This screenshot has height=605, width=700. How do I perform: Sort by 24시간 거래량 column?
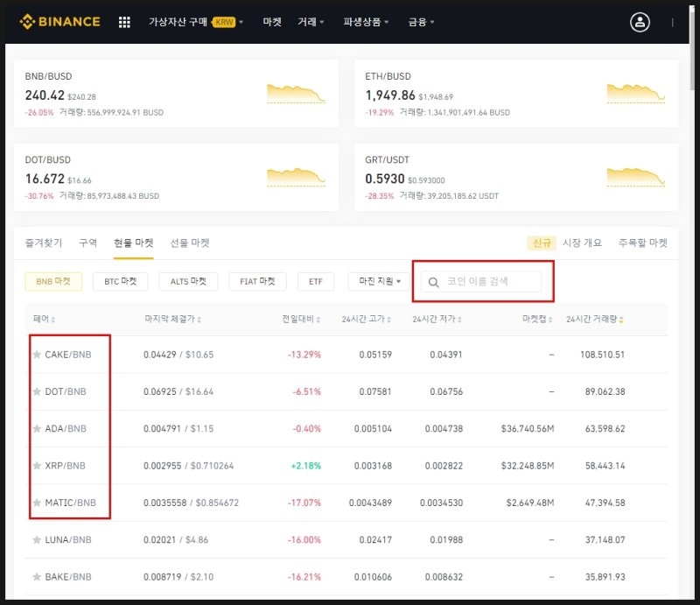coord(595,319)
